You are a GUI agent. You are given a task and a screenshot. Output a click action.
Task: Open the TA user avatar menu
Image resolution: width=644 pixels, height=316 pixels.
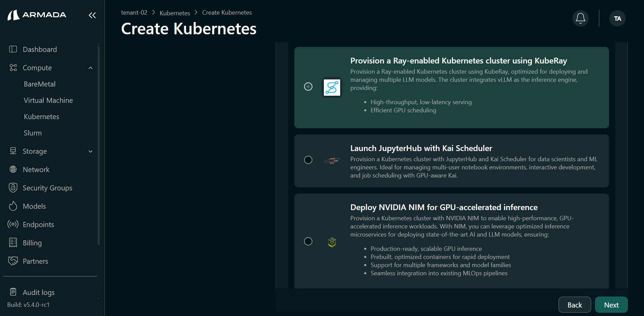618,18
